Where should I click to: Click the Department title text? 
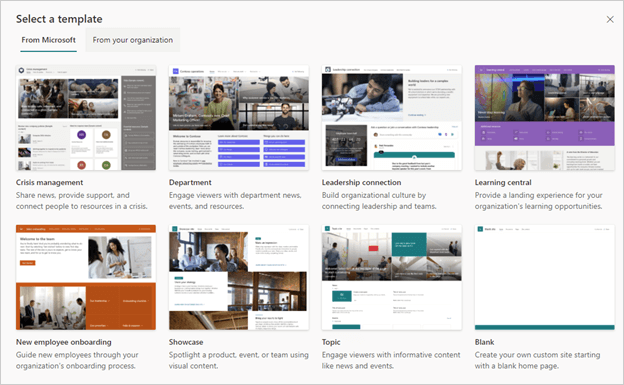190,182
